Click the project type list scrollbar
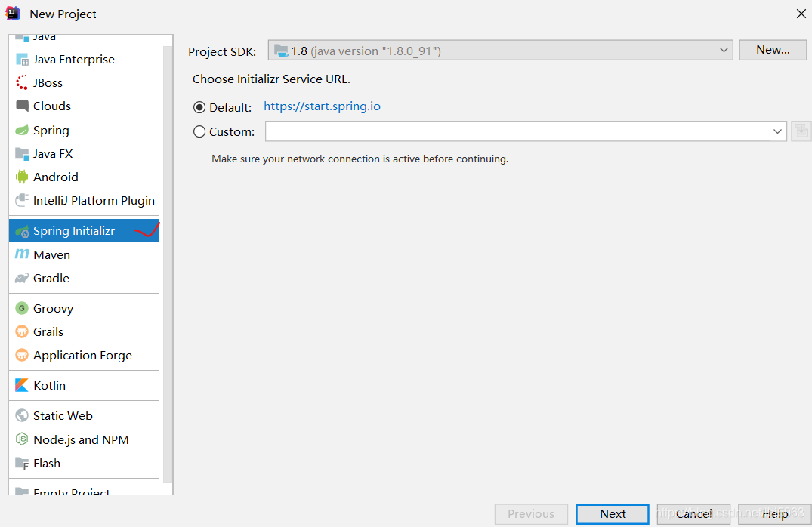The height and width of the screenshot is (527, 812). coord(167,264)
